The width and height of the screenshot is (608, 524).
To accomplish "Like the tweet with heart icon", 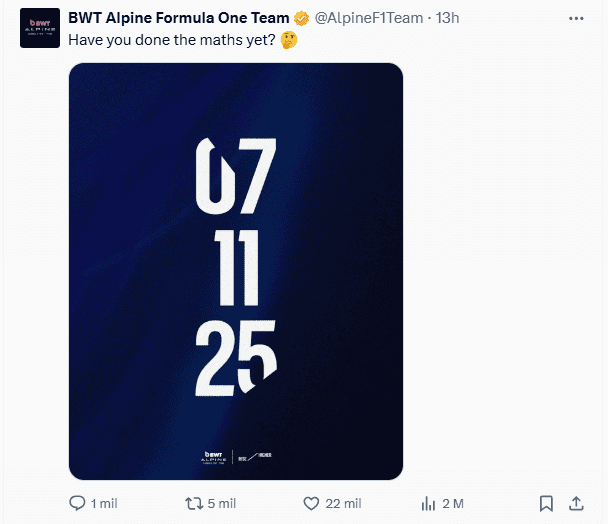I will point(311,503).
